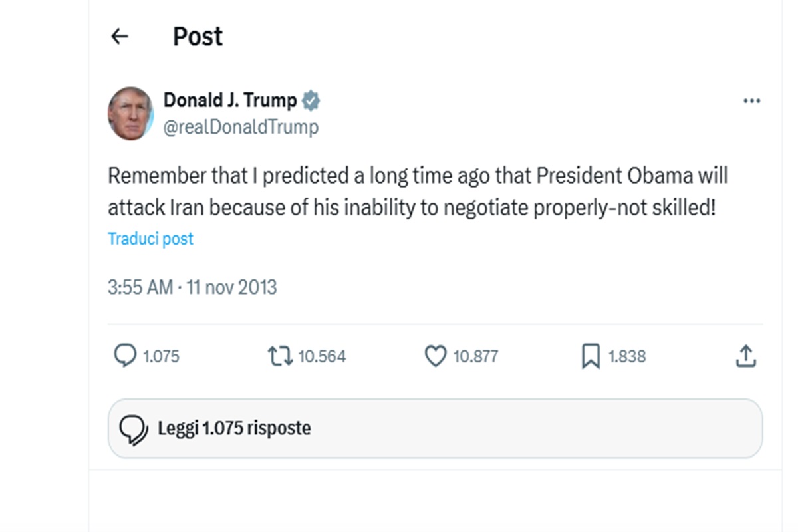The width and height of the screenshot is (798, 532).
Task: Click the chat bubbles icon beside Leggi
Action: pos(133,428)
